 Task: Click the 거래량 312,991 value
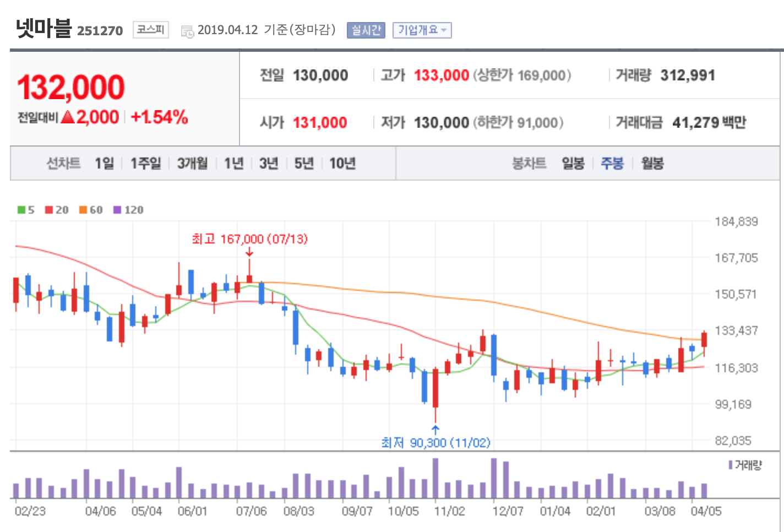coord(688,75)
